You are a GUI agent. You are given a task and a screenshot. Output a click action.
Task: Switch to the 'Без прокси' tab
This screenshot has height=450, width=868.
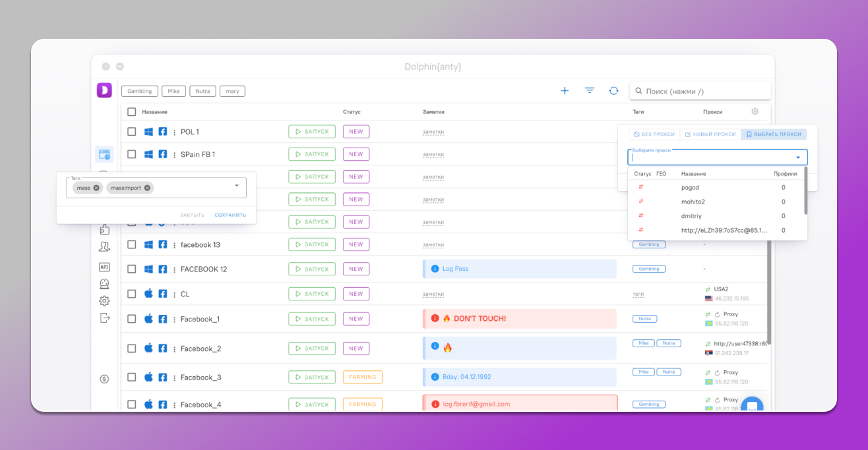pyautogui.click(x=654, y=134)
